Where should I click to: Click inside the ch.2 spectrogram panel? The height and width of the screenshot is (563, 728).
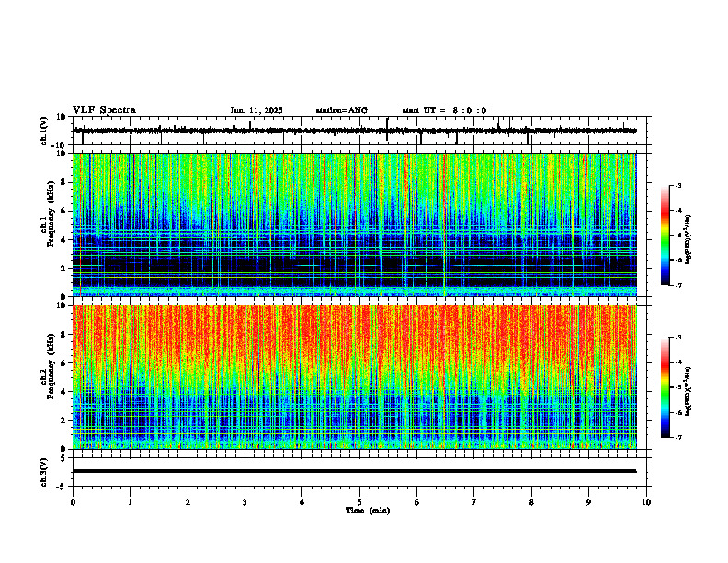point(355,377)
